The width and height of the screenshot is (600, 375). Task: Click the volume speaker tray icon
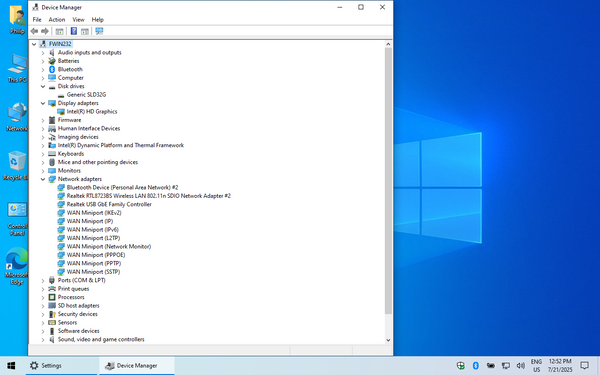click(520, 365)
